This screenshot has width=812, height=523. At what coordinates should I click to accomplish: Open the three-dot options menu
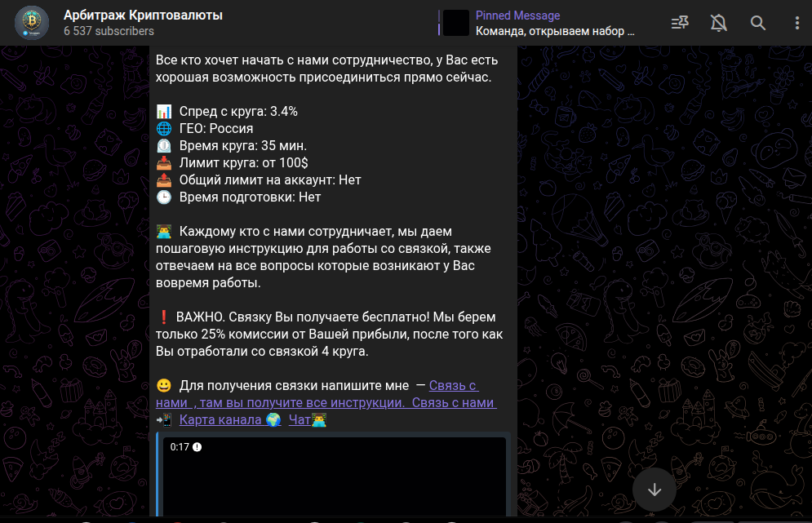tap(797, 22)
